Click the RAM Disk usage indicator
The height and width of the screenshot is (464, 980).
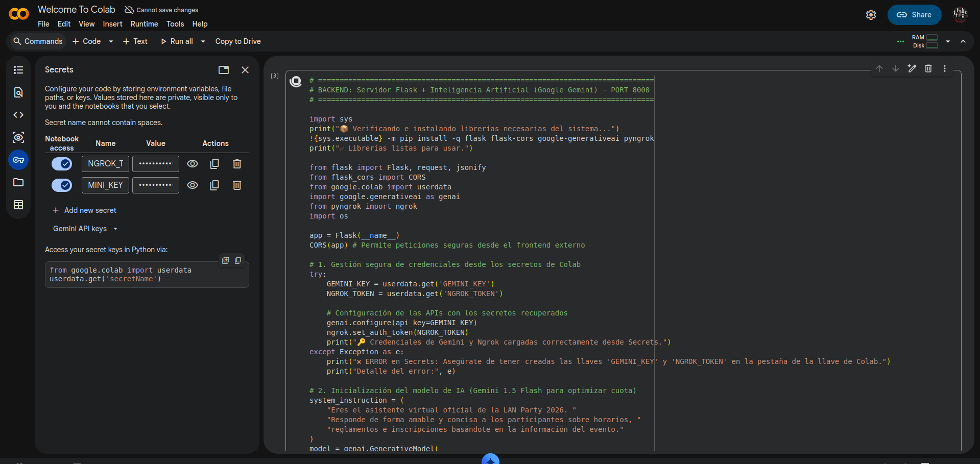point(925,41)
